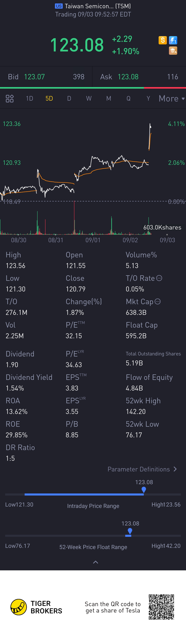Open the Parameter Definitions link
This screenshot has width=186, height=644.
[139, 469]
